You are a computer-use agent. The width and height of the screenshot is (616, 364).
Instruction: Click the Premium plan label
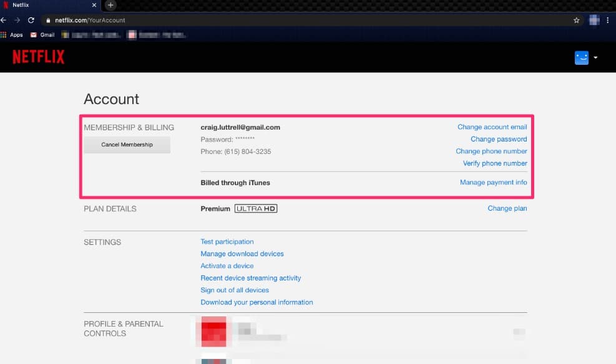click(x=215, y=209)
